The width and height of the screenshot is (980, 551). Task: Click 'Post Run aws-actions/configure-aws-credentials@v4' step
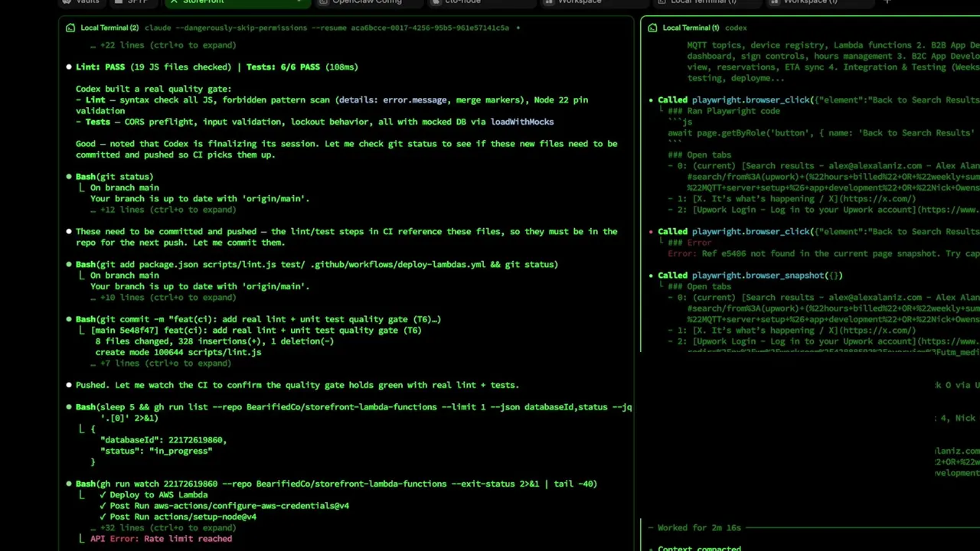tap(224, 506)
